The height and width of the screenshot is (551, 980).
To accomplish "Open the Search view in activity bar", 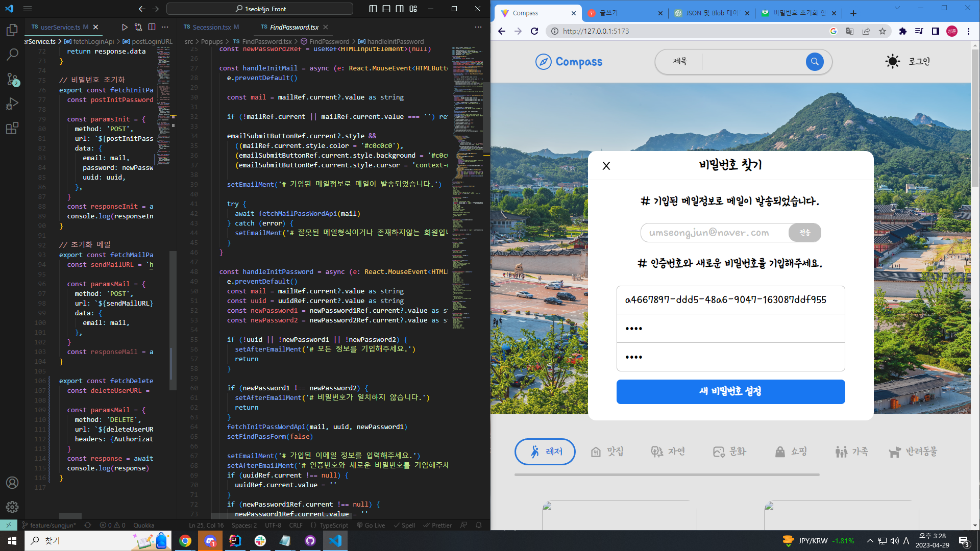I will coord(12,55).
